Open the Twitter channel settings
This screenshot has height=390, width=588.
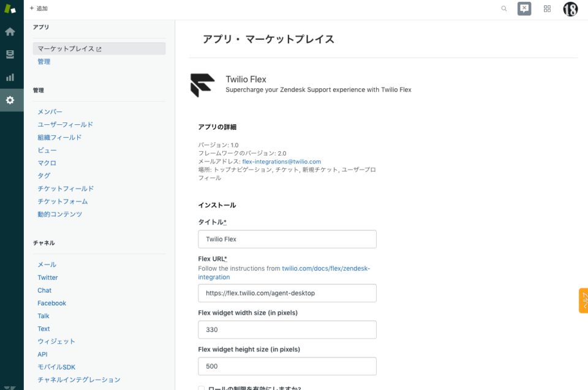(x=47, y=277)
